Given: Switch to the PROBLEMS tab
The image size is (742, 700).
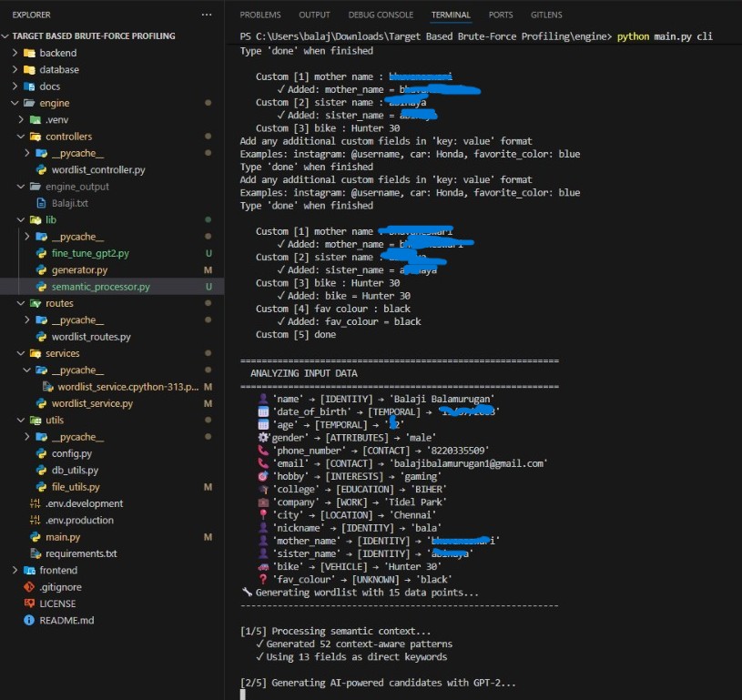Looking at the screenshot, I should pyautogui.click(x=260, y=15).
